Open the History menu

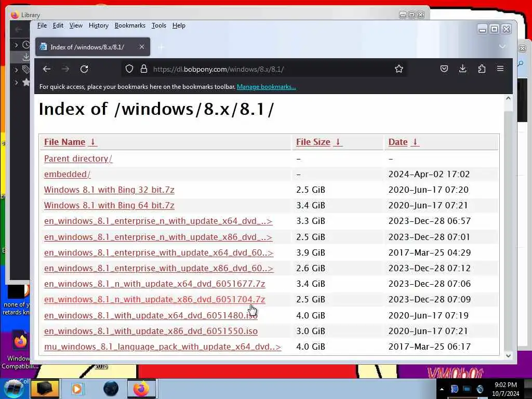click(x=98, y=25)
